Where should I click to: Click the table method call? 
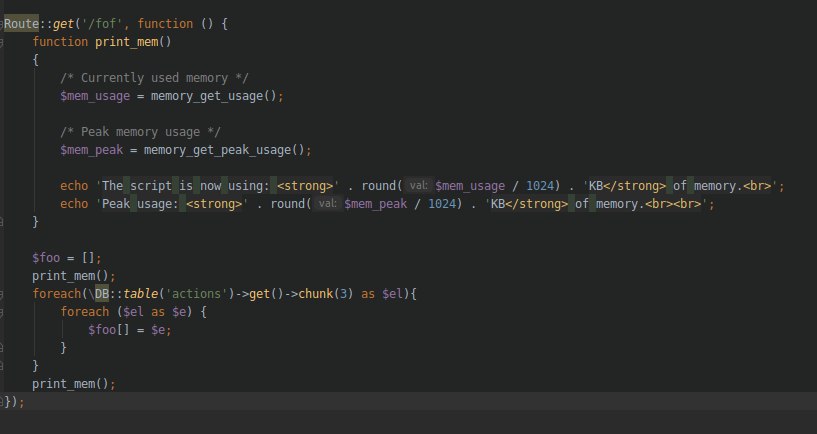pyautogui.click(x=140, y=294)
